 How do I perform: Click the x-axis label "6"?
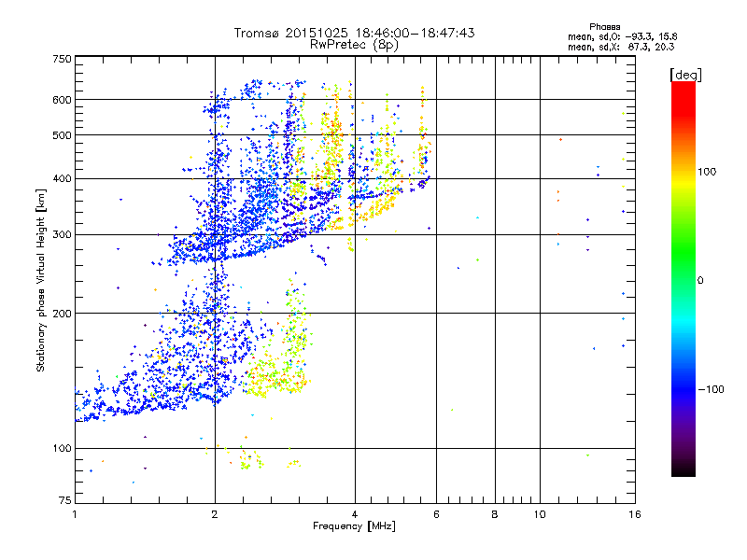pyautogui.click(x=436, y=514)
